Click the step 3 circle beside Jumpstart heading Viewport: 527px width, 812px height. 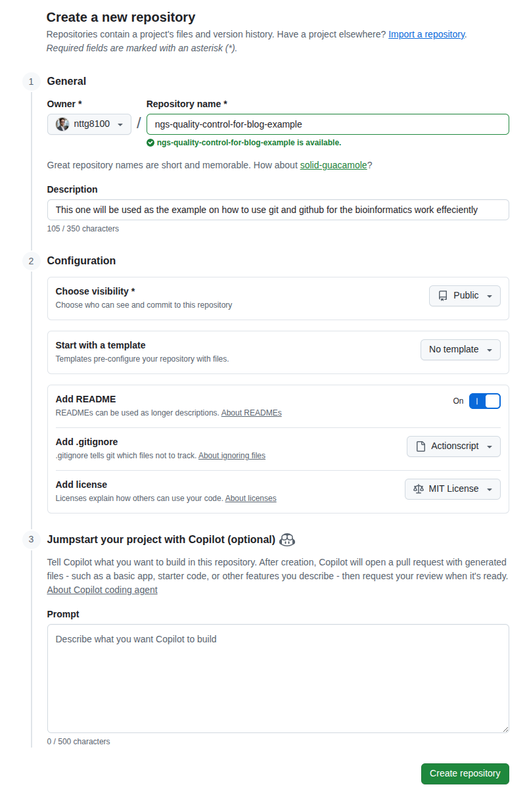[x=31, y=540]
